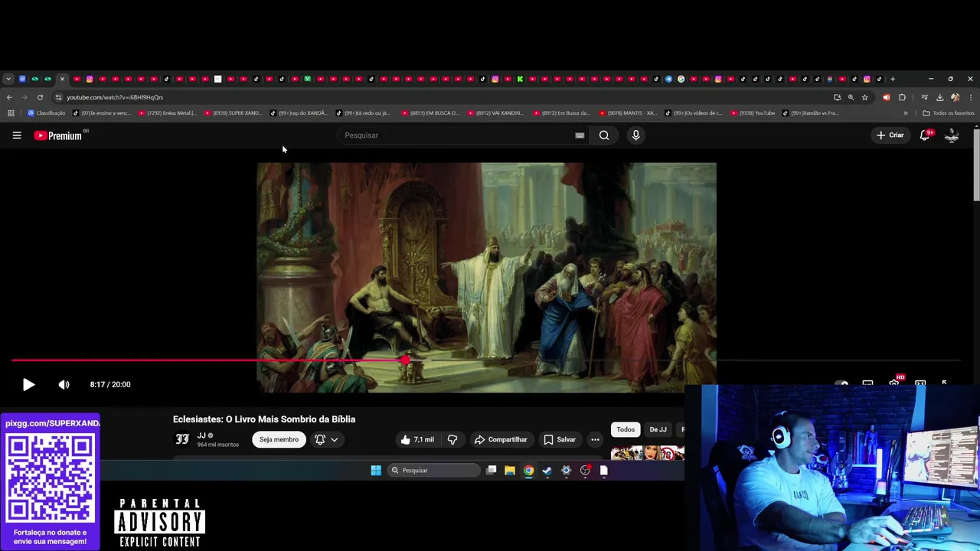The image size is (980, 551).
Task: Select the Todos filter chip
Action: (x=626, y=429)
